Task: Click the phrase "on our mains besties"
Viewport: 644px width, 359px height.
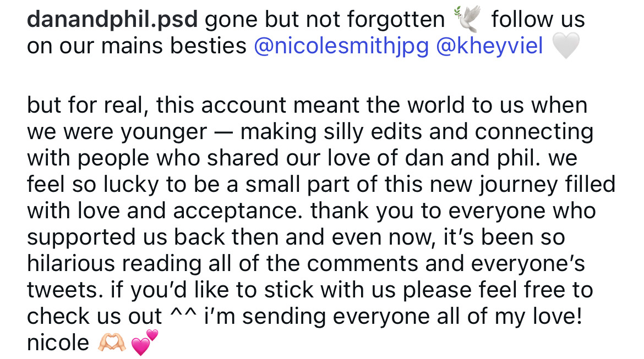Action: pyautogui.click(x=137, y=47)
